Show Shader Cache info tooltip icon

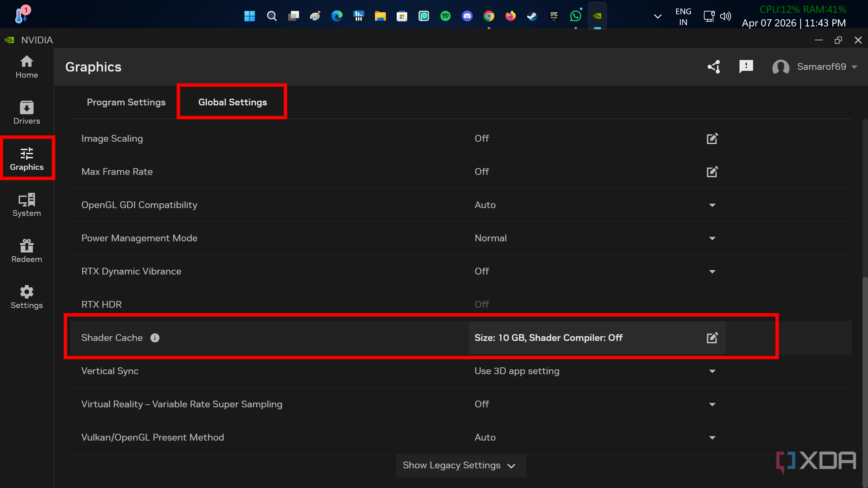155,338
